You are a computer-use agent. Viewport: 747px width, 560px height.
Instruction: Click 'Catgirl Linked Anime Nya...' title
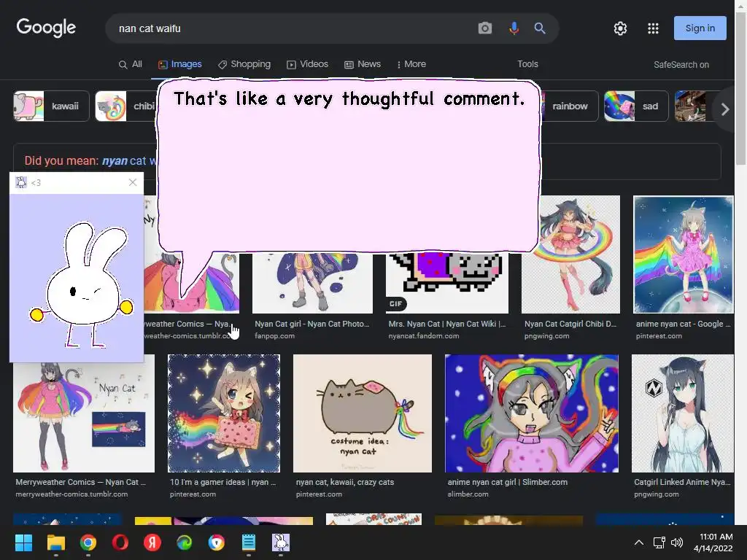click(x=682, y=482)
